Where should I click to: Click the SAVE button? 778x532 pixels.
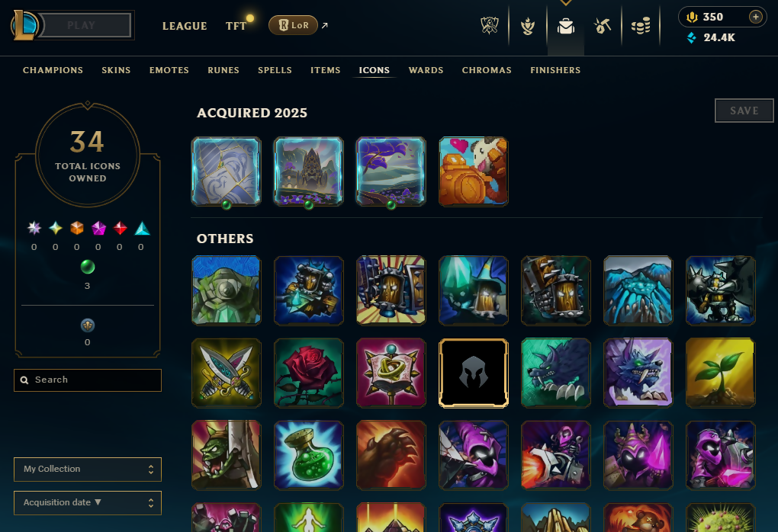744,111
